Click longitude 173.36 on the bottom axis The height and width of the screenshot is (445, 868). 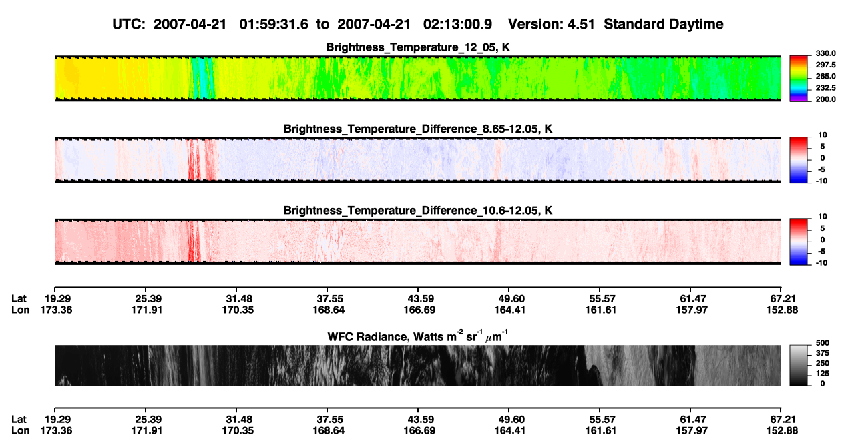point(57,431)
